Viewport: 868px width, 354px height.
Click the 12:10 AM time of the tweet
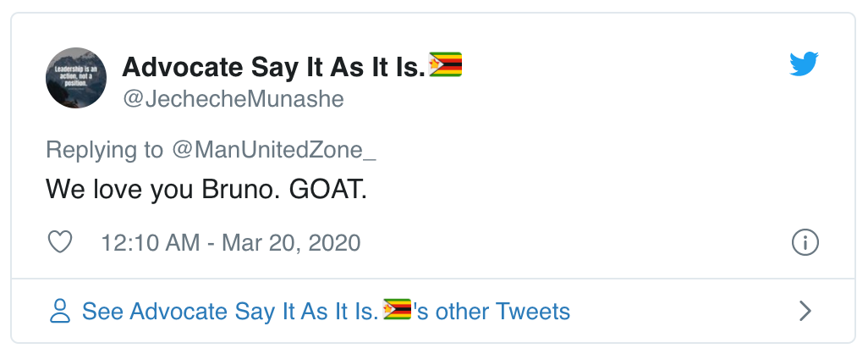pyautogui.click(x=150, y=243)
